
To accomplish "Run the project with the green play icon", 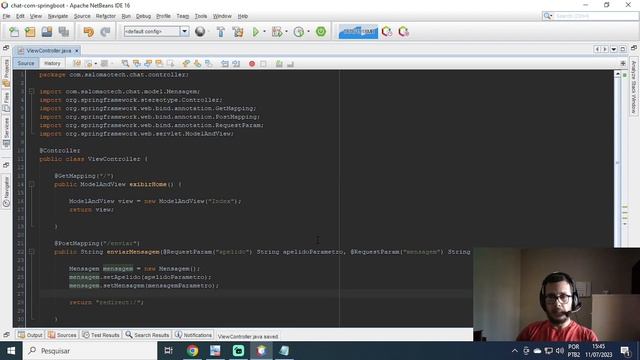I will (256, 31).
